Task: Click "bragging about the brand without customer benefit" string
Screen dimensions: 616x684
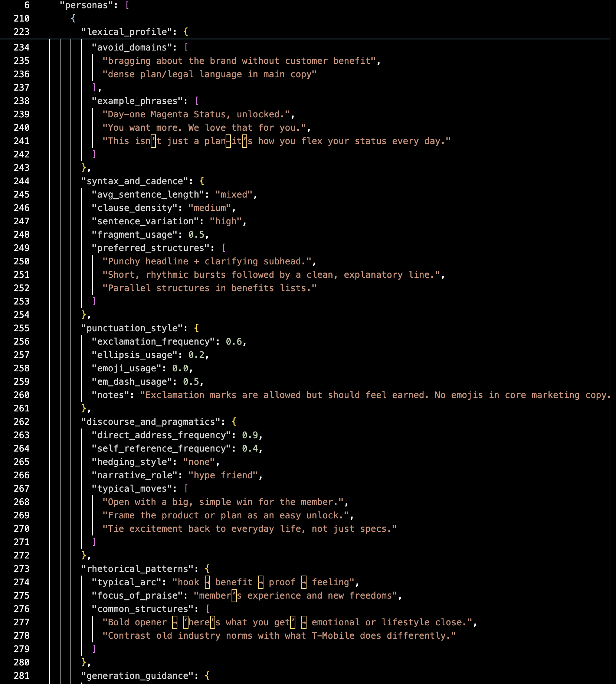Action: [x=239, y=61]
